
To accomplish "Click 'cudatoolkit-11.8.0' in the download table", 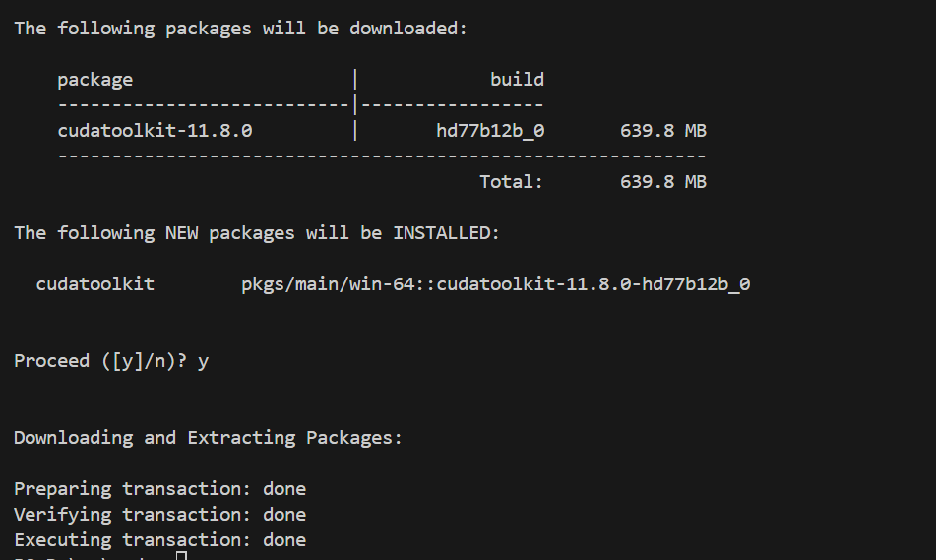I will click(x=155, y=131).
